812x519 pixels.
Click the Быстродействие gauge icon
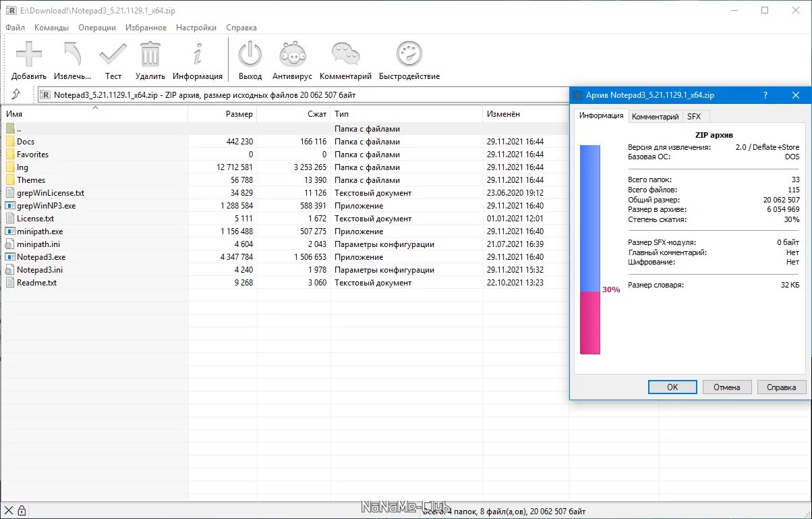click(409, 54)
